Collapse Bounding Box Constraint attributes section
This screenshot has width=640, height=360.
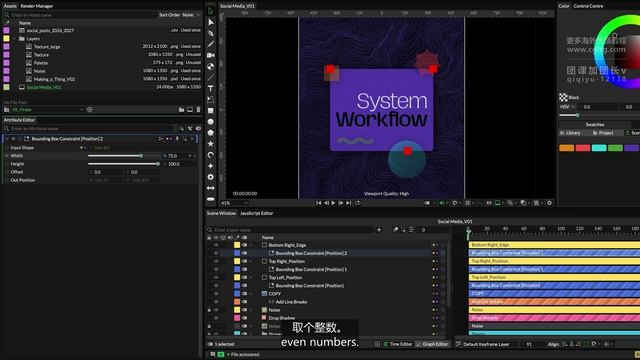pyautogui.click(x=7, y=139)
